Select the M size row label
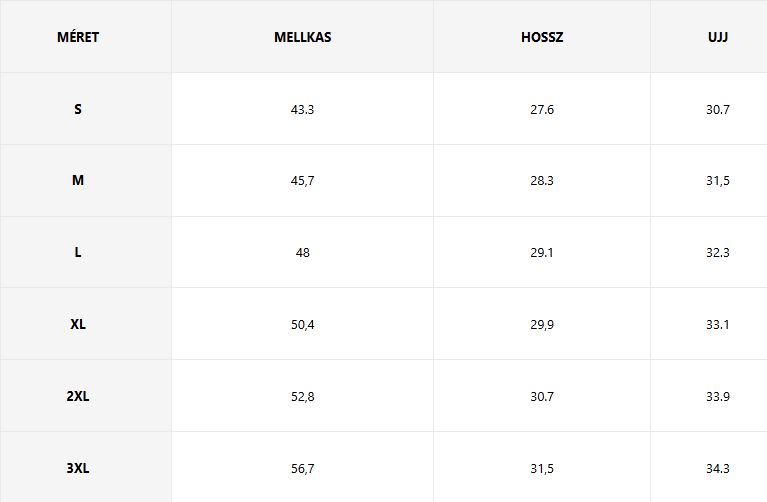 click(78, 181)
